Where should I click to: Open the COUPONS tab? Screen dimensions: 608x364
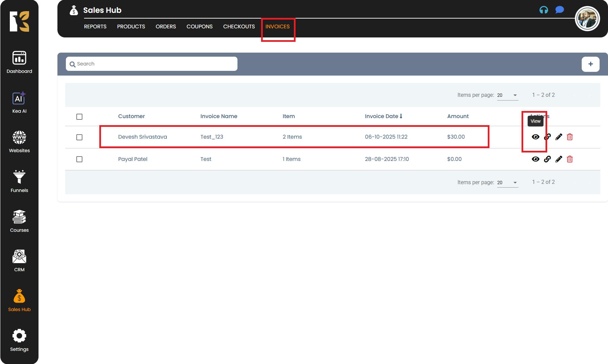click(199, 26)
